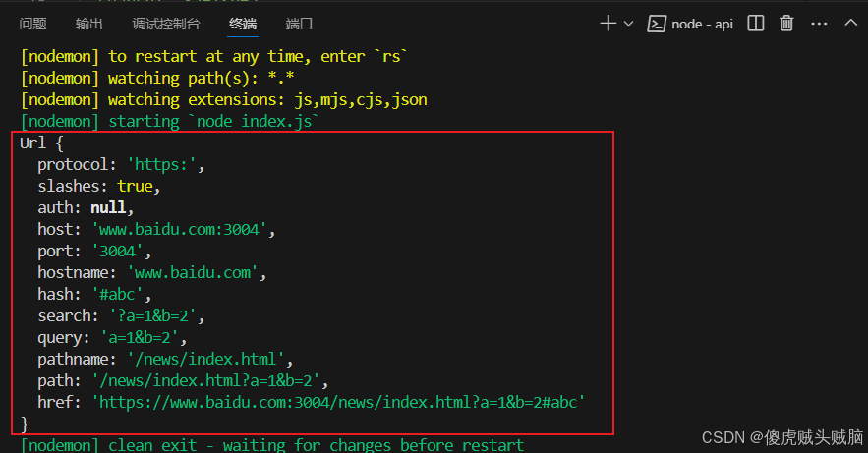The image size is (868, 453).
Task: Create a new terminal with plus icon
Action: point(608,24)
